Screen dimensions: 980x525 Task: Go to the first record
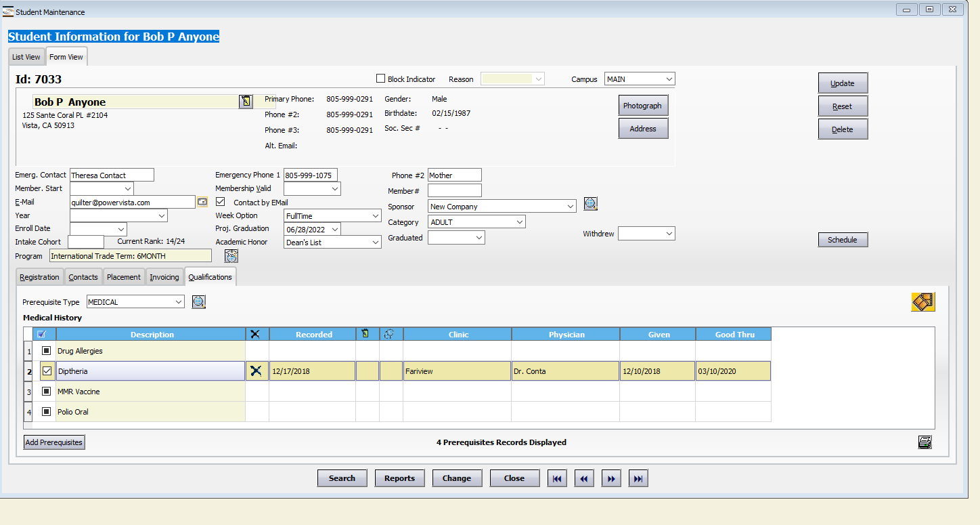pyautogui.click(x=557, y=478)
